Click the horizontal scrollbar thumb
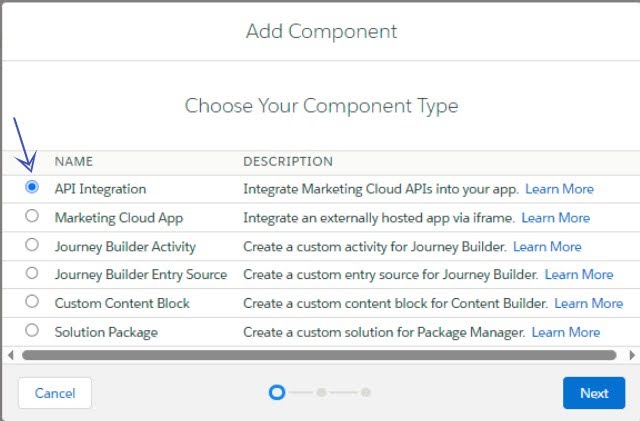 coord(319,355)
